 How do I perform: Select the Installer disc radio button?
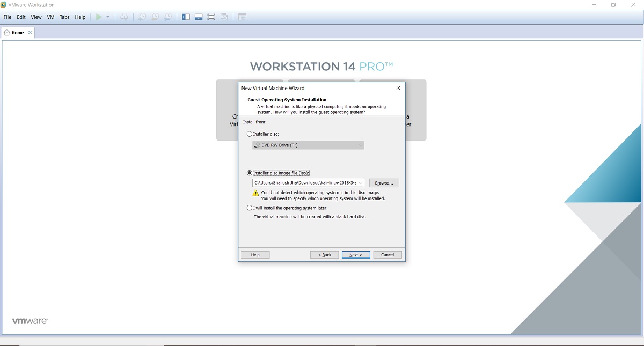point(249,134)
